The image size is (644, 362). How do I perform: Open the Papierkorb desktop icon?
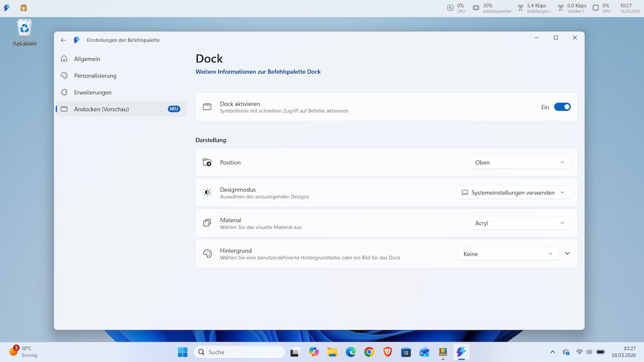point(24,32)
